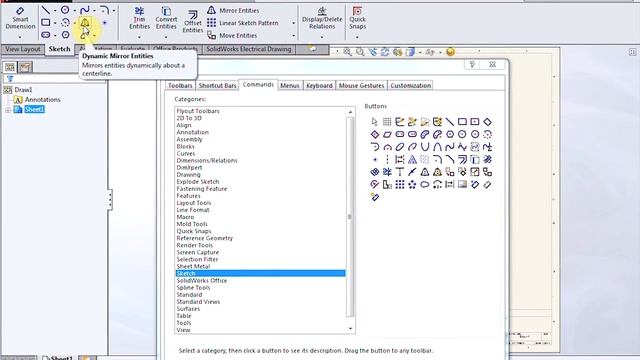
Task: Pick the Grid button in Buttons grid
Action: click(387, 122)
